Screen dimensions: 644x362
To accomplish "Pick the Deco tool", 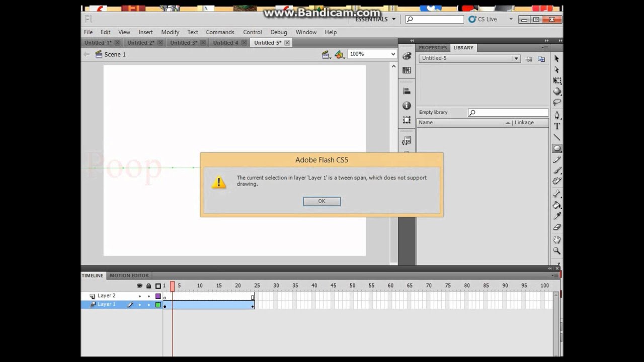I will [557, 181].
